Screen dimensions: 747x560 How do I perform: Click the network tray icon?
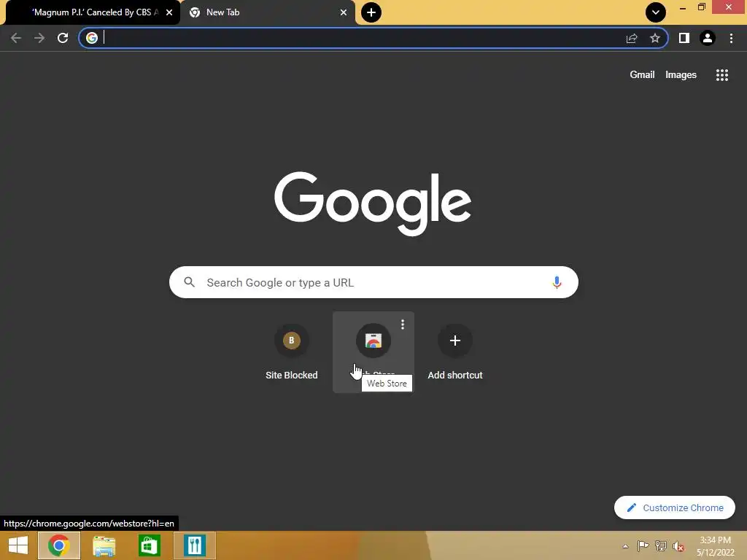click(661, 545)
